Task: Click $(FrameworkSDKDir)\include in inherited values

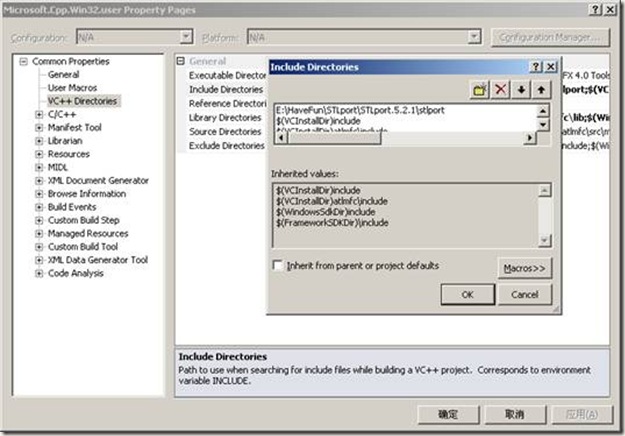Action: coord(332,223)
